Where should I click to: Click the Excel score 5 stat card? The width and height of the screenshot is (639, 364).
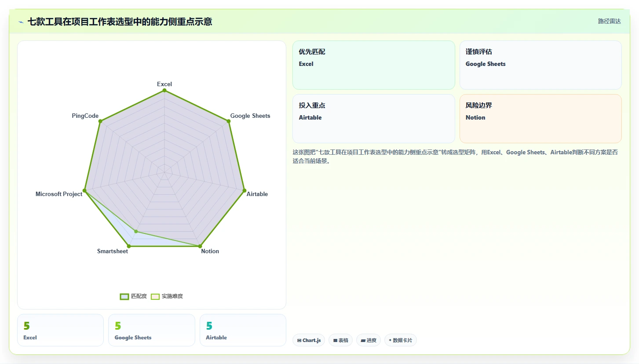[x=60, y=330]
